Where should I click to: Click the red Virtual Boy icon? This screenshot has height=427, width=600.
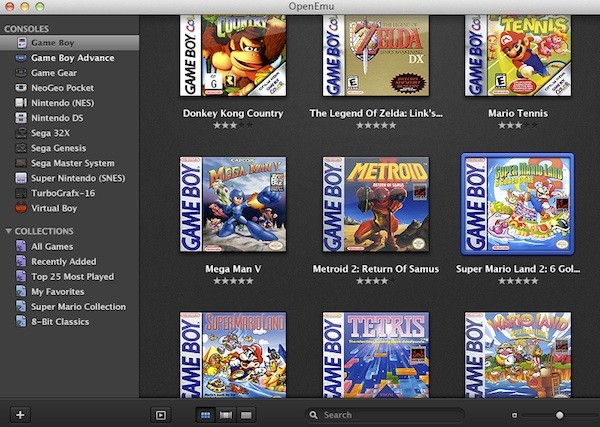(21, 208)
